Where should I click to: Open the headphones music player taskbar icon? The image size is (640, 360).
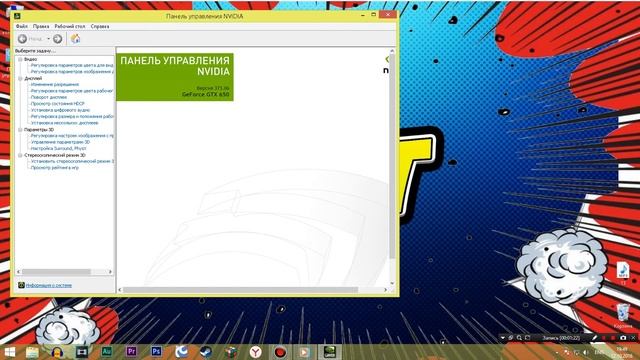tap(57, 352)
